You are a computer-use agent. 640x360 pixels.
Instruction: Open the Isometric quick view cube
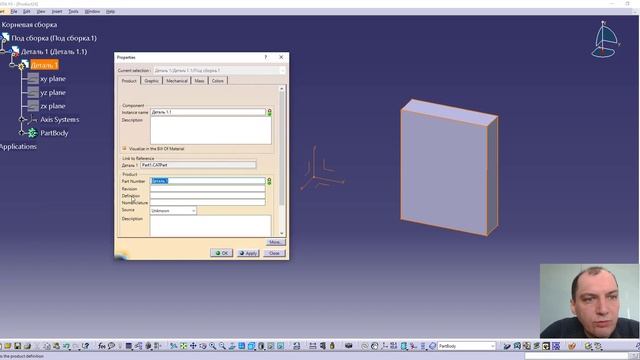[x=251, y=346]
